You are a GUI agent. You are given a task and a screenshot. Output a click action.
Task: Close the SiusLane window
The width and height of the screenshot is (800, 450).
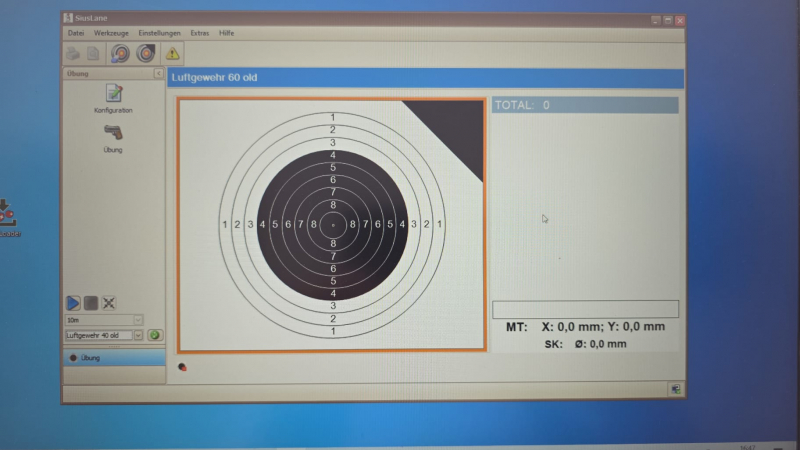[680, 20]
